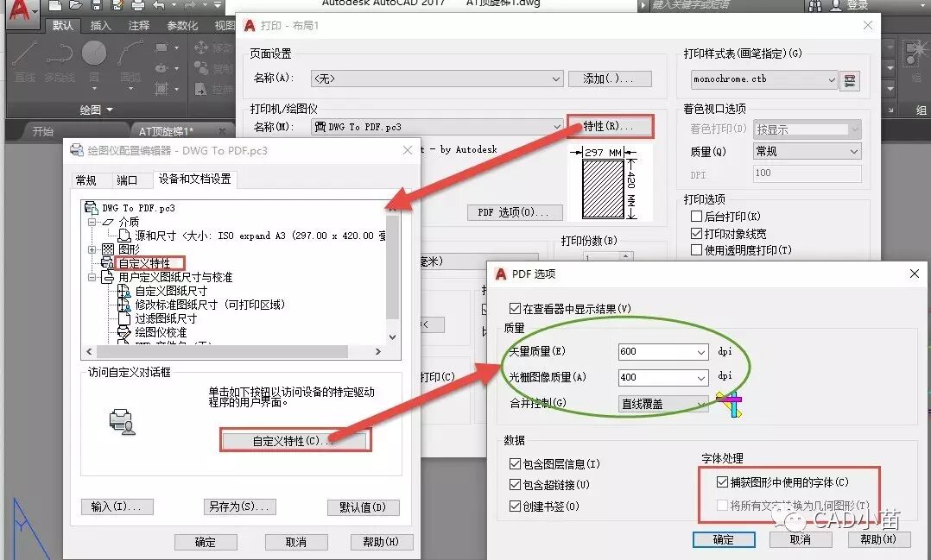Click the Save As icon in quick access toolbar

[117, 5]
